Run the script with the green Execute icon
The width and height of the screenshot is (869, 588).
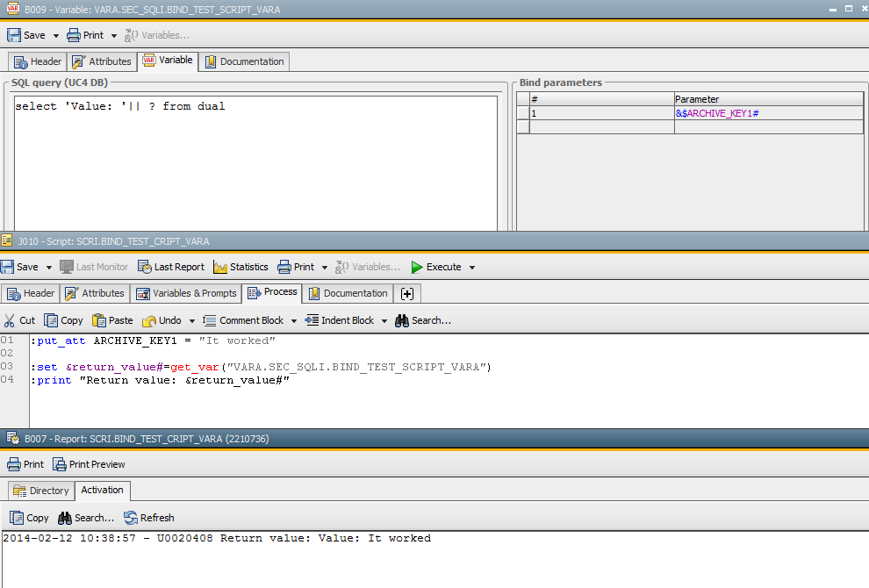417,267
